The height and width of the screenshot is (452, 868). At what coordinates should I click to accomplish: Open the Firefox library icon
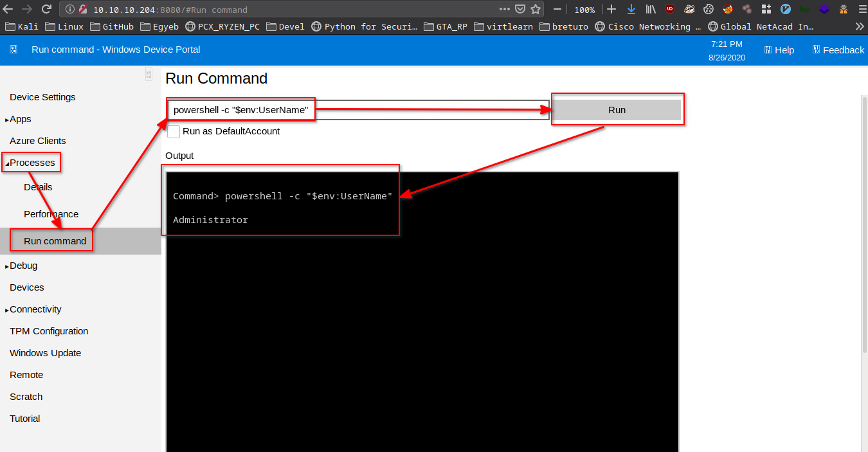coord(651,9)
